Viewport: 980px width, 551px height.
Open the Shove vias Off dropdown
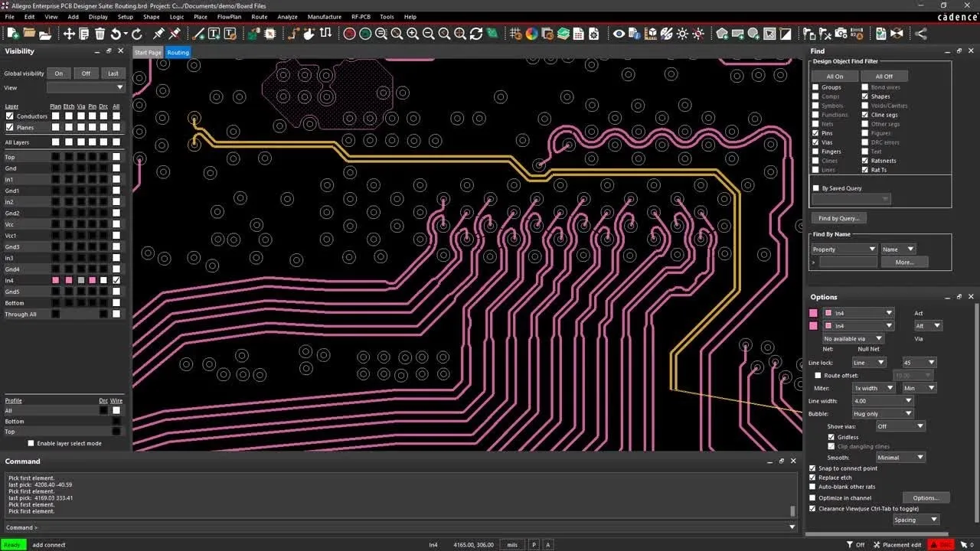point(900,426)
